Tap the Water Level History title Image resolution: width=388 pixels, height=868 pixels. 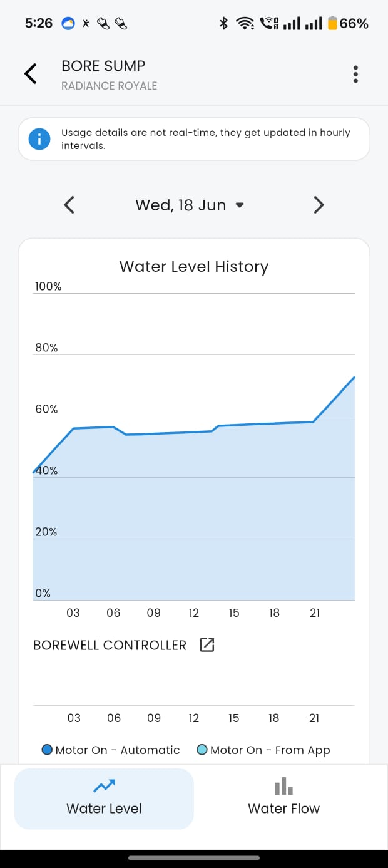click(194, 266)
